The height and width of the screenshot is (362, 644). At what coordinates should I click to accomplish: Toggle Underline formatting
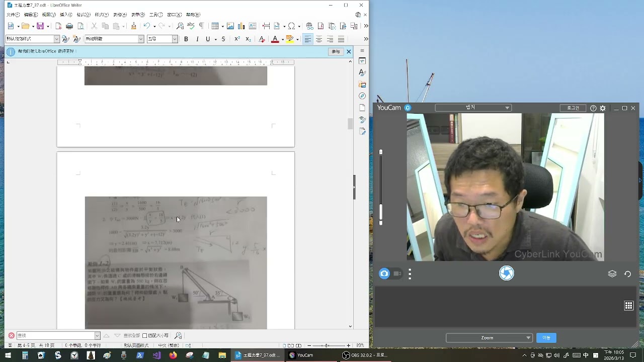[x=208, y=39]
